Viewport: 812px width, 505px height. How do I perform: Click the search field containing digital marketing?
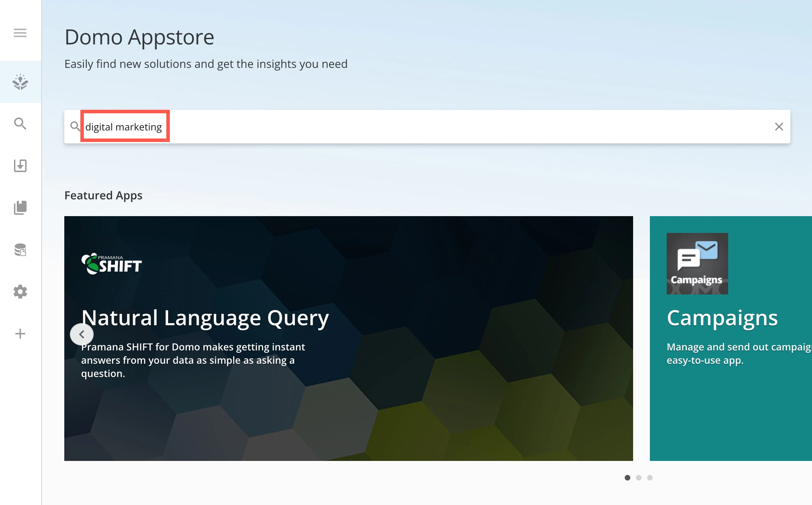pos(427,127)
